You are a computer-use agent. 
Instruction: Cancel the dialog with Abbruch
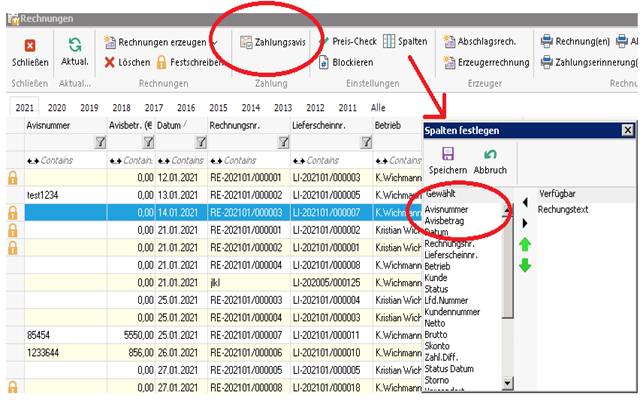[x=490, y=154]
